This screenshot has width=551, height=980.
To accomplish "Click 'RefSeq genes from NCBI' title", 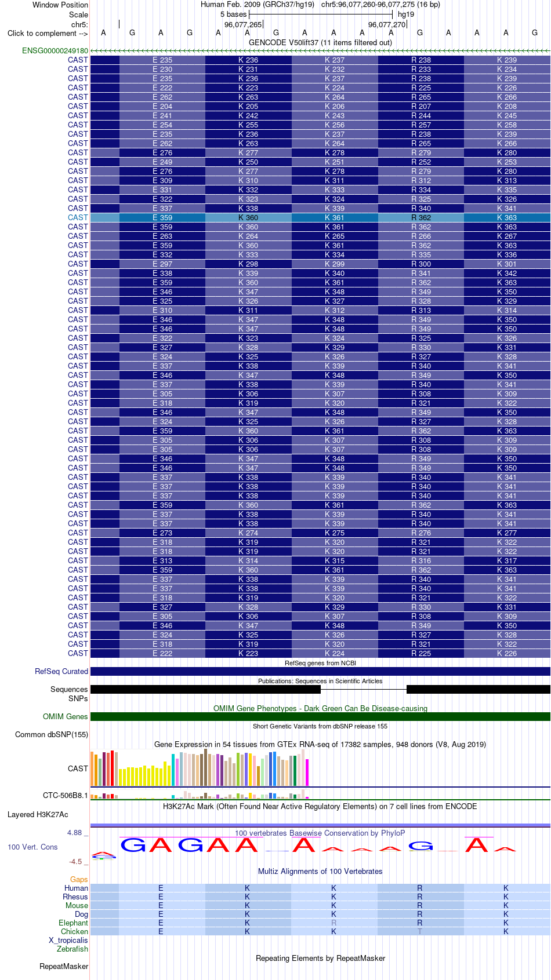I will (x=320, y=663).
